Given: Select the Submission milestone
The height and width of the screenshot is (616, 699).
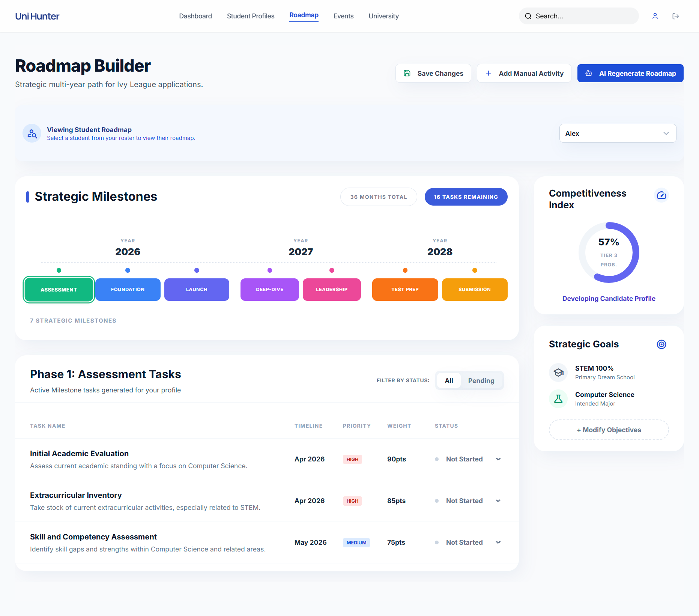Looking at the screenshot, I should 475,290.
